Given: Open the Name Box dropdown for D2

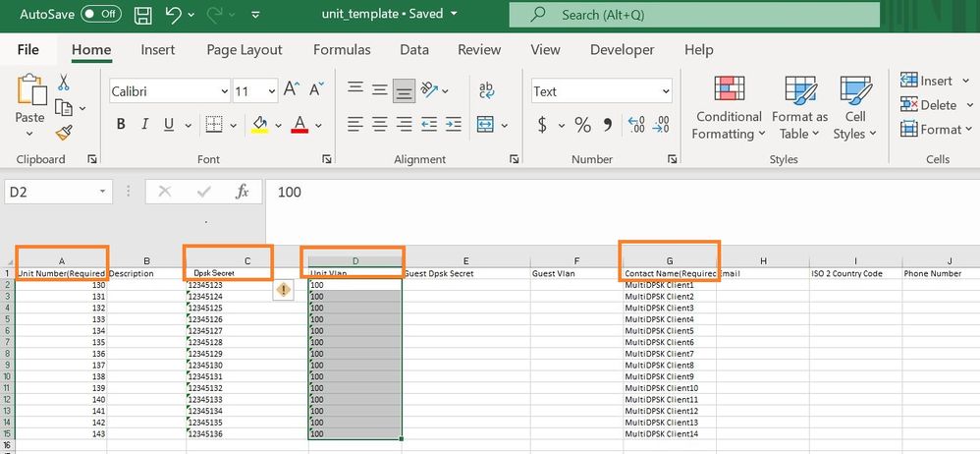Looking at the screenshot, I should point(104,193).
